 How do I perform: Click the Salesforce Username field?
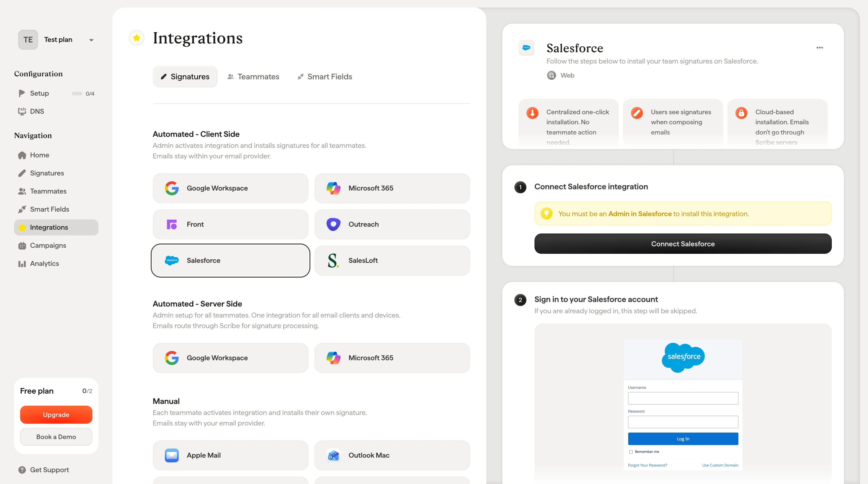click(x=683, y=398)
